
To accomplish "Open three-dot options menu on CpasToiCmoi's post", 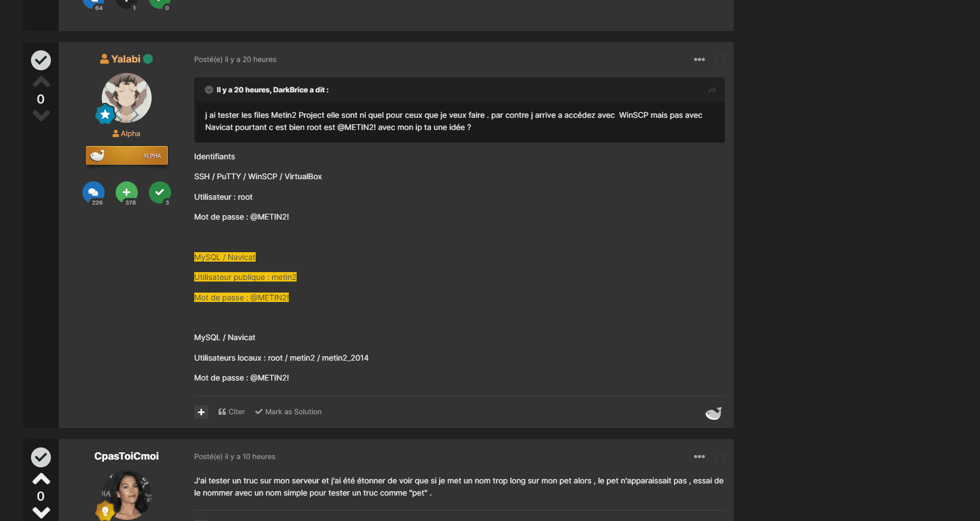I will [699, 457].
